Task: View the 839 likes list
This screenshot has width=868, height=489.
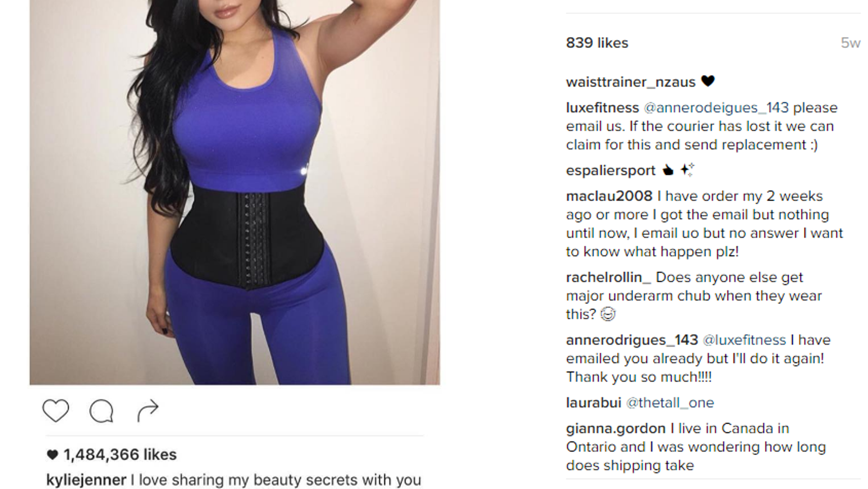Action: [597, 43]
